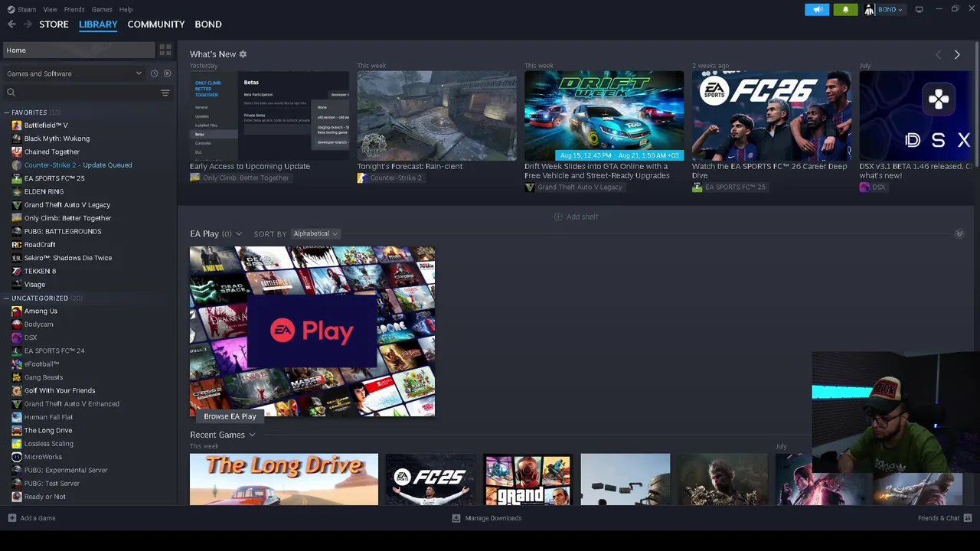The height and width of the screenshot is (551, 980).
Task: Click the forward navigation arrow
Action: pyautogui.click(x=28, y=24)
